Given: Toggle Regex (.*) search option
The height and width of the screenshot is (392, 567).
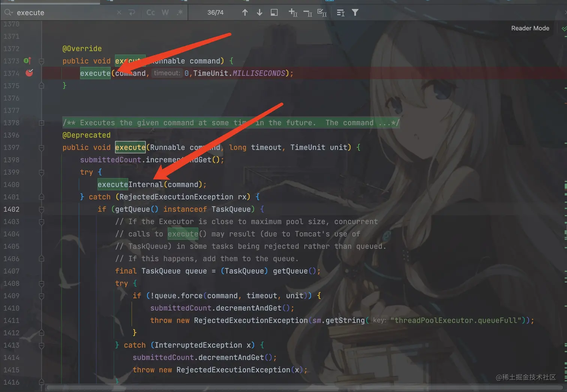Looking at the screenshot, I should tap(180, 13).
